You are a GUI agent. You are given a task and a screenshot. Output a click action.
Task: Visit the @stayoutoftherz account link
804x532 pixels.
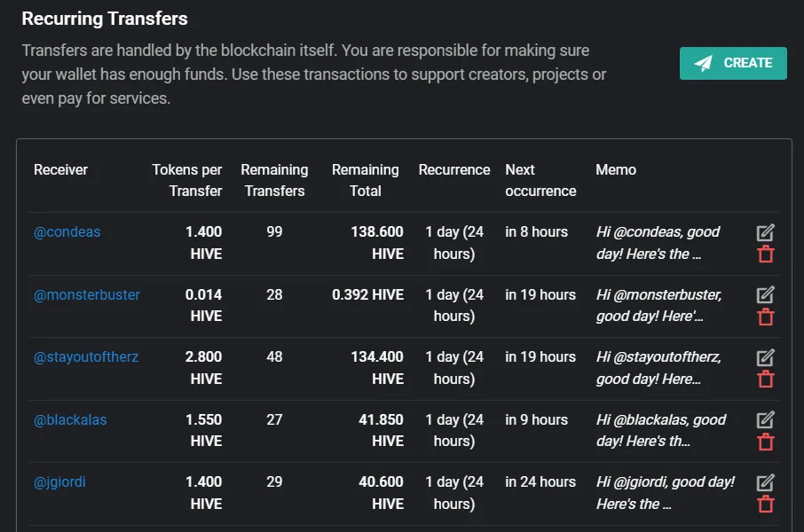(x=86, y=356)
